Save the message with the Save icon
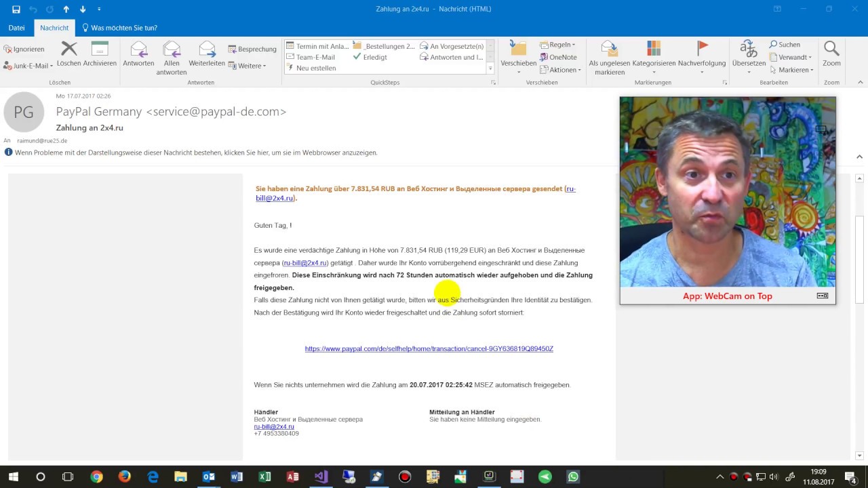868x488 pixels. point(16,9)
